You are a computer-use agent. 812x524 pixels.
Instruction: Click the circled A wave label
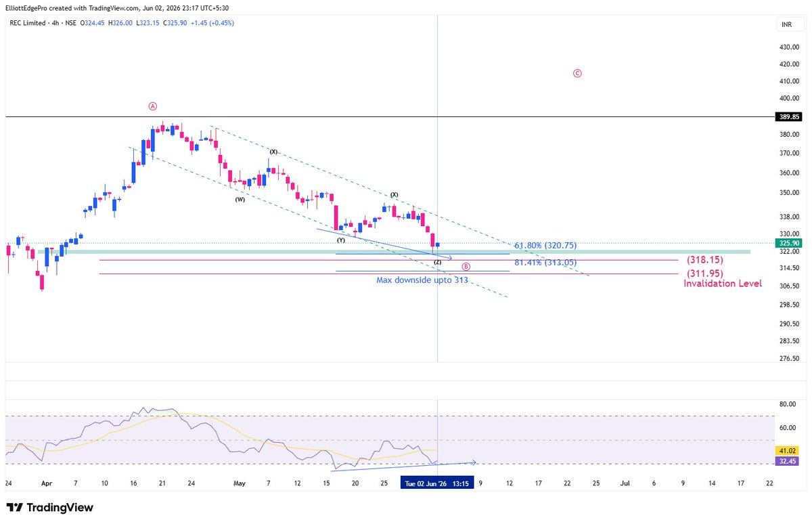(153, 106)
